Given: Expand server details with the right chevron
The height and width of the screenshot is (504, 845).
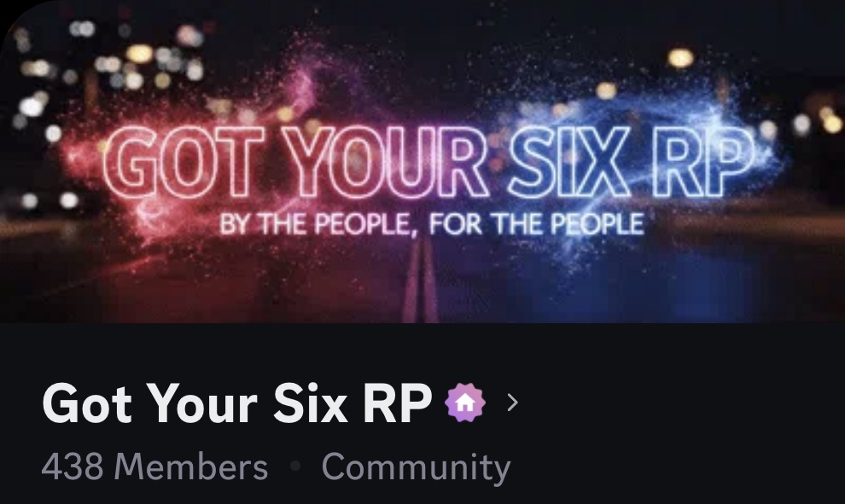Looking at the screenshot, I should click(x=513, y=403).
